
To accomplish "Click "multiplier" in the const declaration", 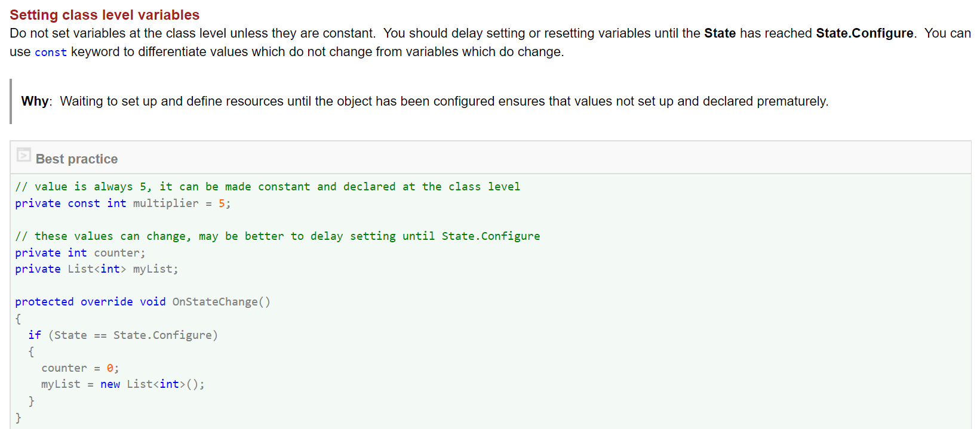I will (165, 203).
